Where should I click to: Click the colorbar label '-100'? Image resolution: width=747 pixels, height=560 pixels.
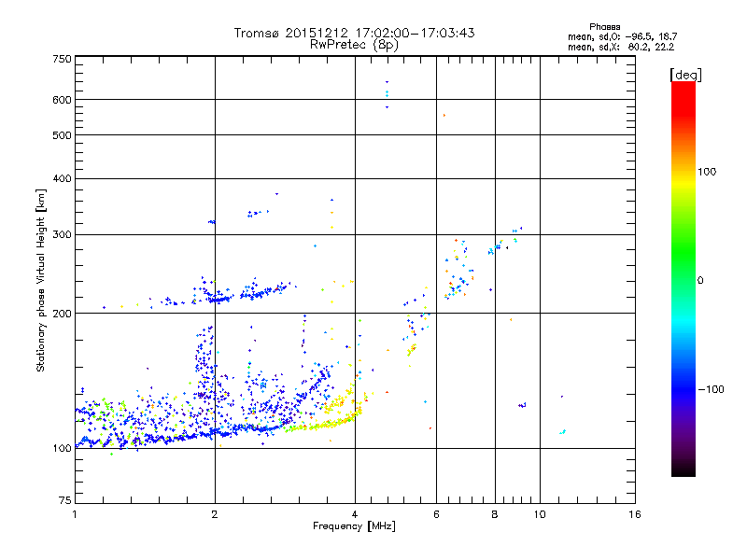(x=711, y=389)
